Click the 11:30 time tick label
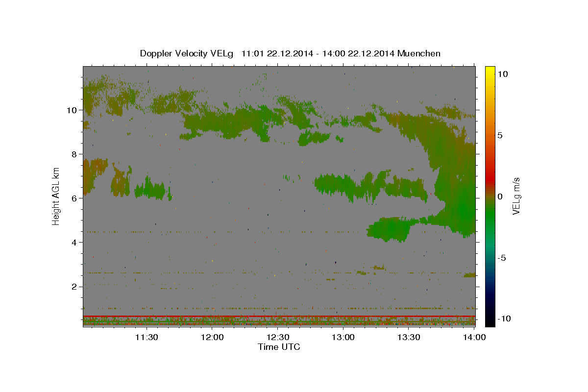This screenshot has width=588, height=392. coord(147,337)
